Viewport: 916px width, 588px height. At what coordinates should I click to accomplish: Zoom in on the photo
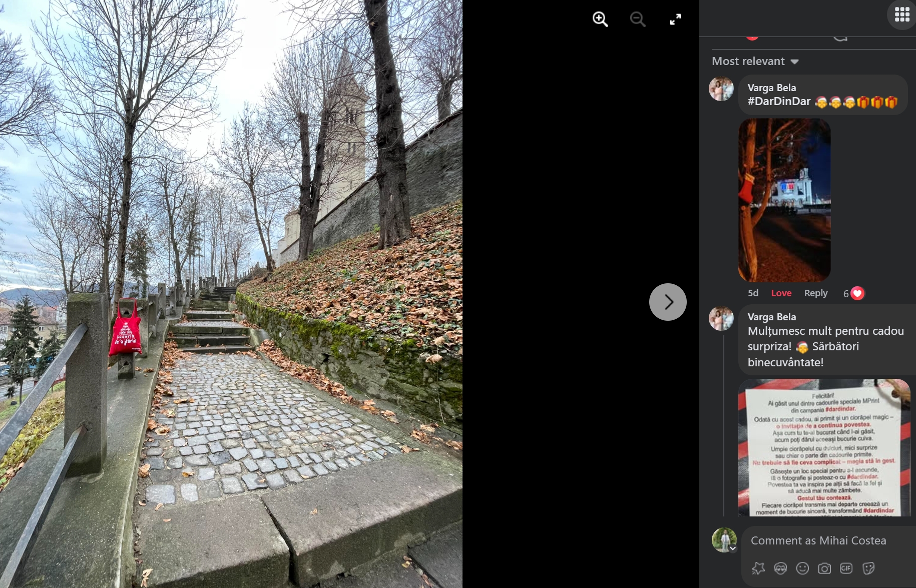pos(600,20)
